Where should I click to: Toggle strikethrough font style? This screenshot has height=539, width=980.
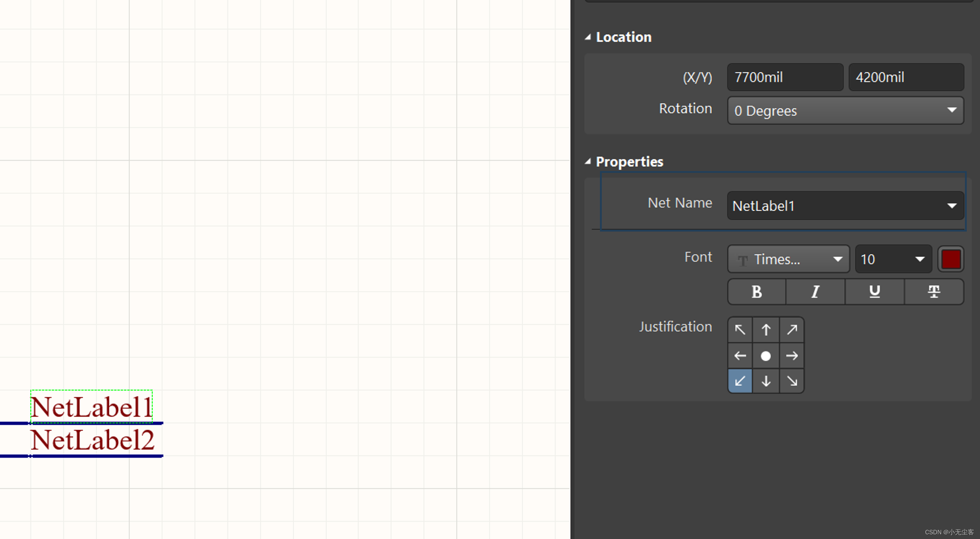point(934,292)
